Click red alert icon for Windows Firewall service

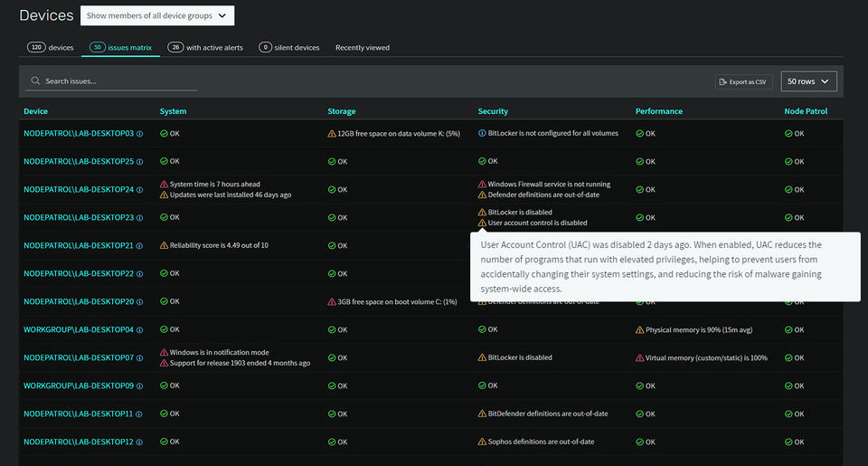click(x=482, y=184)
